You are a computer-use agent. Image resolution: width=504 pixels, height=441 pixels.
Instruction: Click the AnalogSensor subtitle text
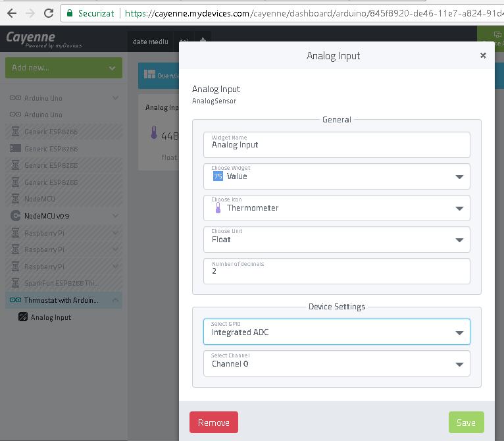click(x=214, y=101)
